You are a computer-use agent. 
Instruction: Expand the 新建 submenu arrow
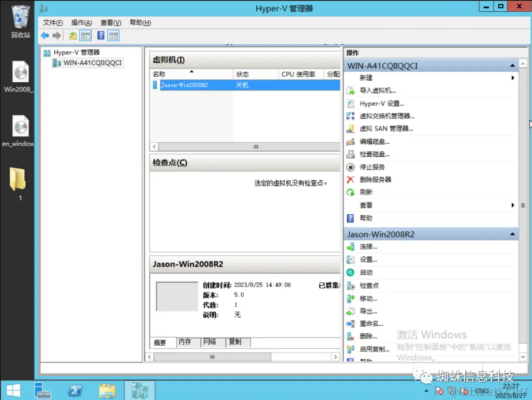[513, 78]
